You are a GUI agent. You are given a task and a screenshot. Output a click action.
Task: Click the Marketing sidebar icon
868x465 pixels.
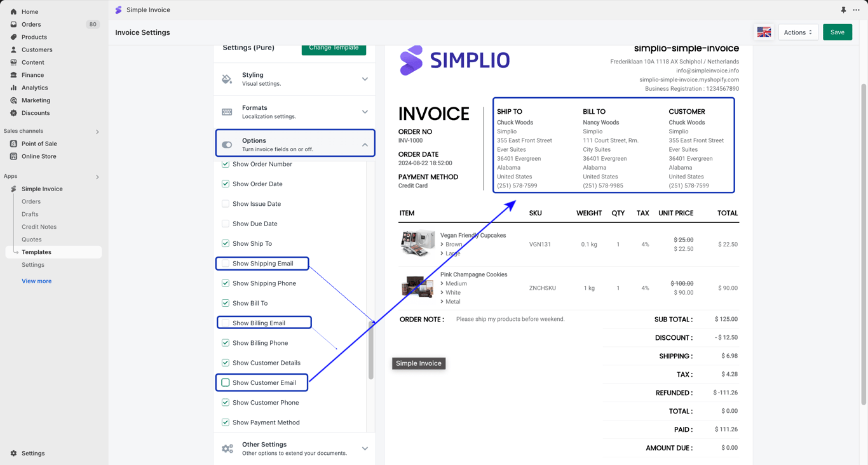coord(13,100)
